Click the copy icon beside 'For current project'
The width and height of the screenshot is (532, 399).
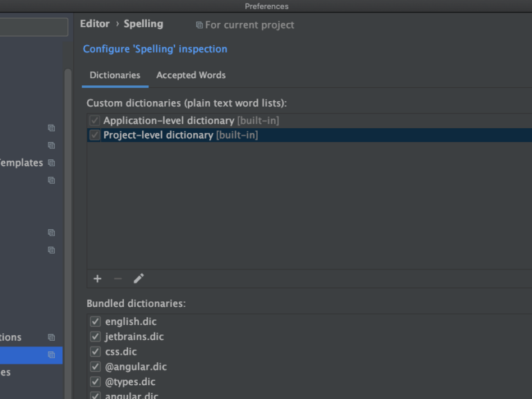(x=199, y=25)
